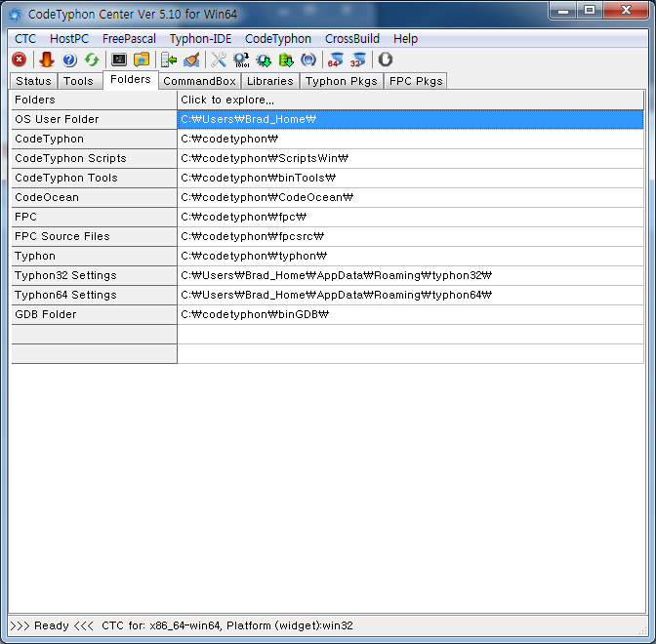The image size is (656, 644).
Task: Select the Folders tab
Action: pyautogui.click(x=131, y=79)
